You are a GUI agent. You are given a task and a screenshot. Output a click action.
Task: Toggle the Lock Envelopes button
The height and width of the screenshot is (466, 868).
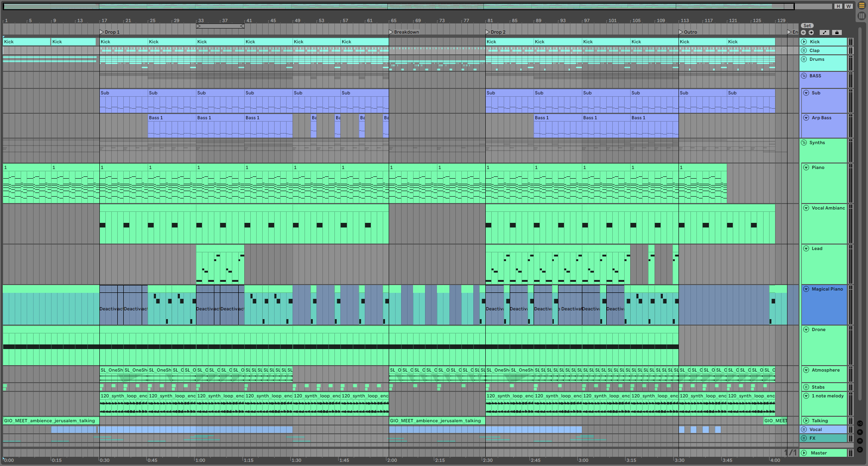coord(837,32)
